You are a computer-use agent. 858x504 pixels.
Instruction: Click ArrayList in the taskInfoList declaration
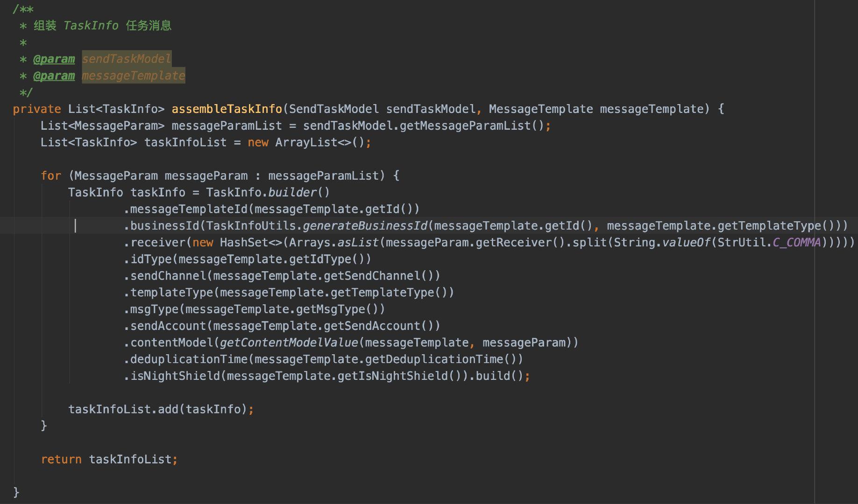(x=306, y=143)
